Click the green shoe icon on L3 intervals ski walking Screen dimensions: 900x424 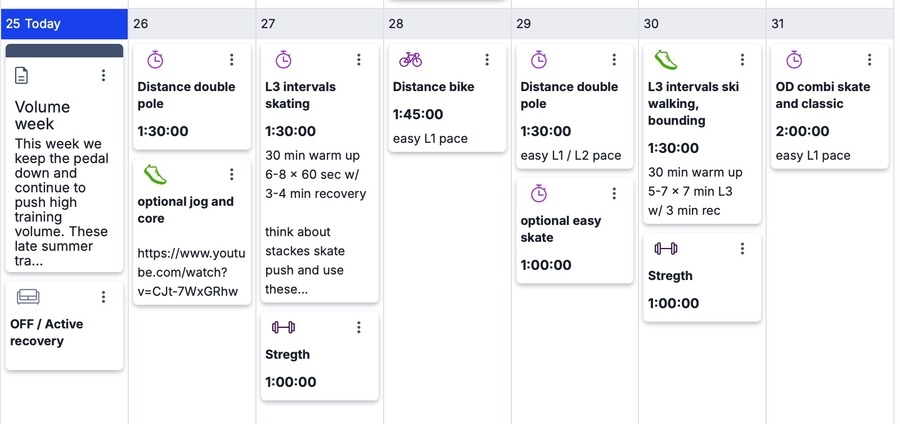pyautogui.click(x=665, y=60)
